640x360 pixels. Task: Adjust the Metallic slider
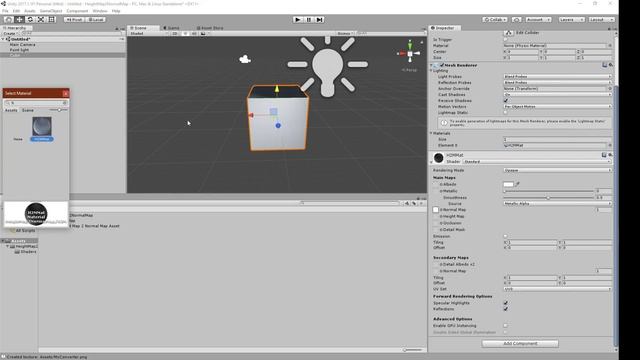click(x=549, y=191)
